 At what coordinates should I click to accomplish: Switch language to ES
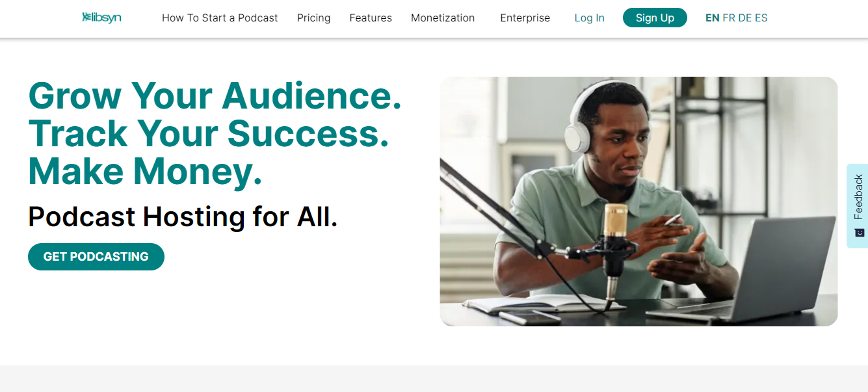click(761, 18)
